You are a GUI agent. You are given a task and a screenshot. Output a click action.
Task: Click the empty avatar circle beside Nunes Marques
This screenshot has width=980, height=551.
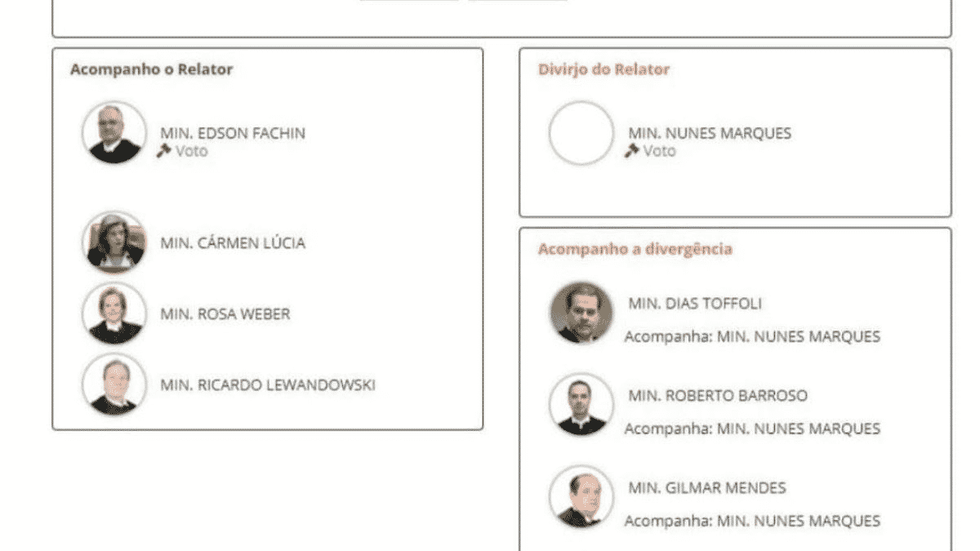581,133
